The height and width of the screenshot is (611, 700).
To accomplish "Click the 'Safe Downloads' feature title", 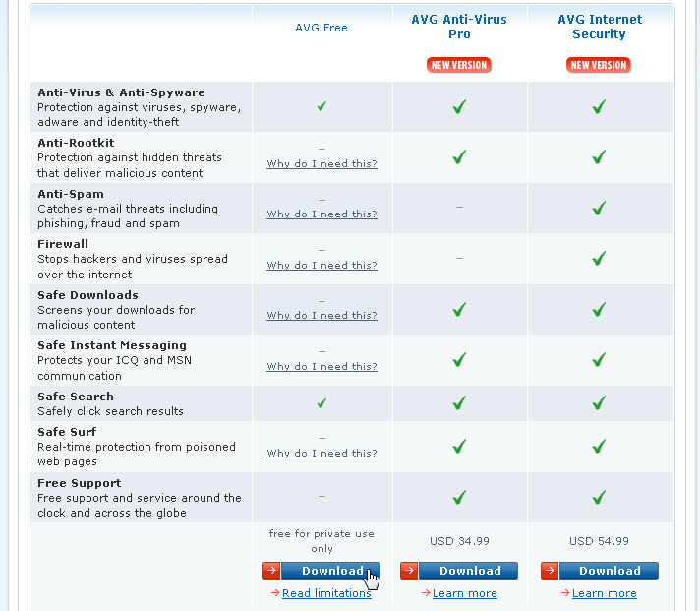I will [x=87, y=295].
